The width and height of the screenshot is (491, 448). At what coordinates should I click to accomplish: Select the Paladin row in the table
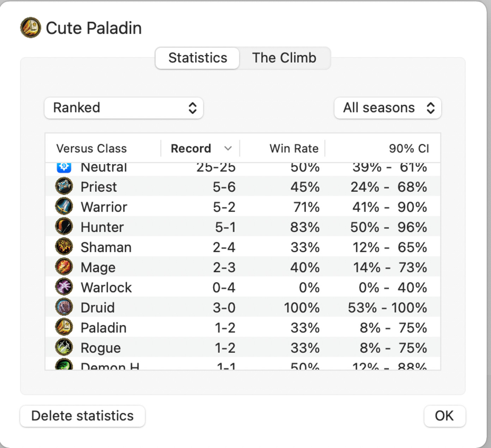click(243, 327)
